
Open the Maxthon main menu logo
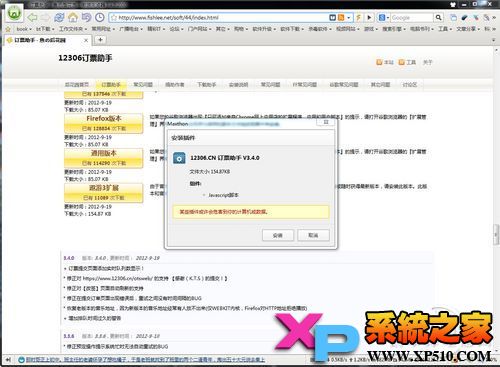point(14,13)
